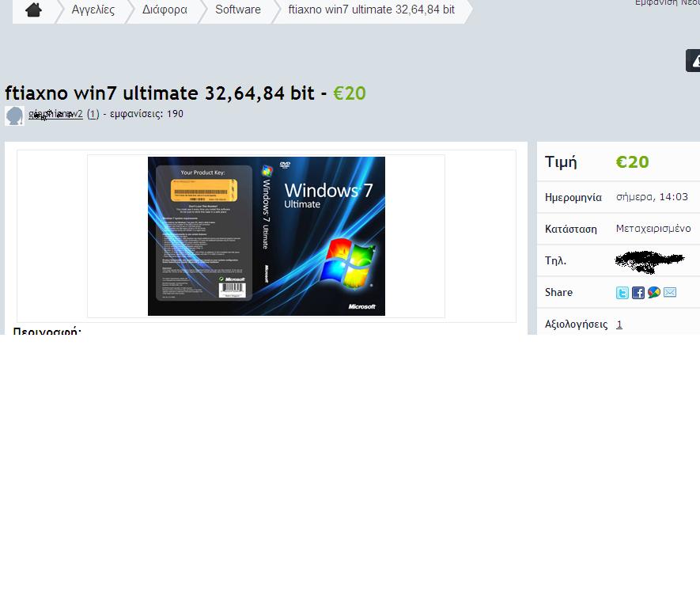Viewport: 700px width, 592px height.
Task: Open the seller's avatar image
Action: 14,116
